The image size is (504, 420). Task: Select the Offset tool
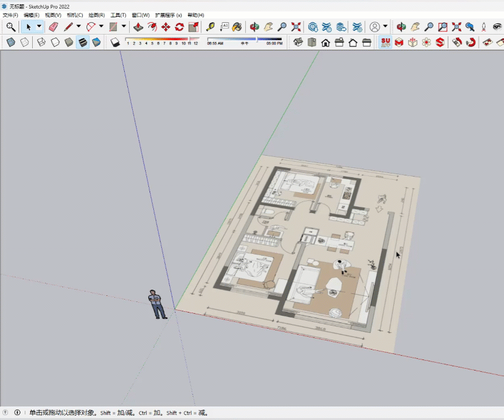[152, 27]
